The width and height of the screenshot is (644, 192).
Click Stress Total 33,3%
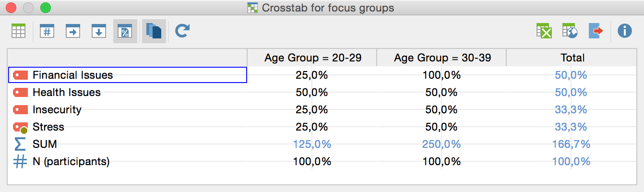click(x=571, y=127)
